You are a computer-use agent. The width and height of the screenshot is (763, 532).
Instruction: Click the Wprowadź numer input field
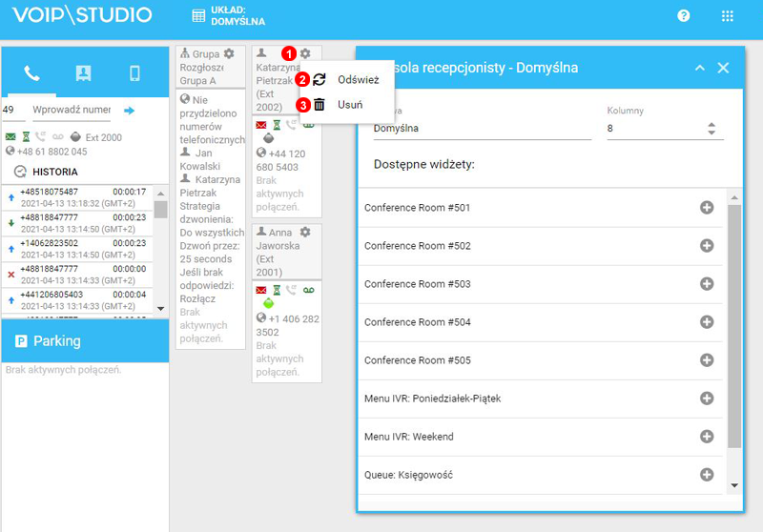72,111
